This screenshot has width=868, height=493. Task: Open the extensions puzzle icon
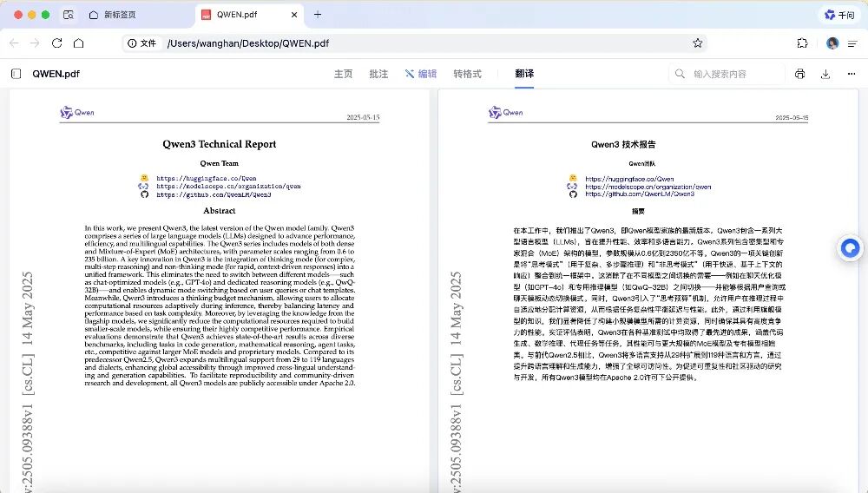click(x=802, y=43)
